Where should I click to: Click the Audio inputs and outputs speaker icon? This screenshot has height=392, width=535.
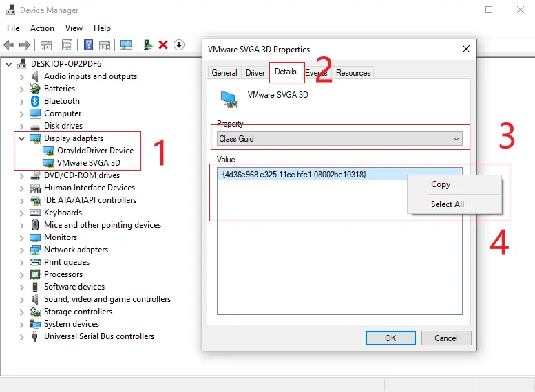click(35, 76)
